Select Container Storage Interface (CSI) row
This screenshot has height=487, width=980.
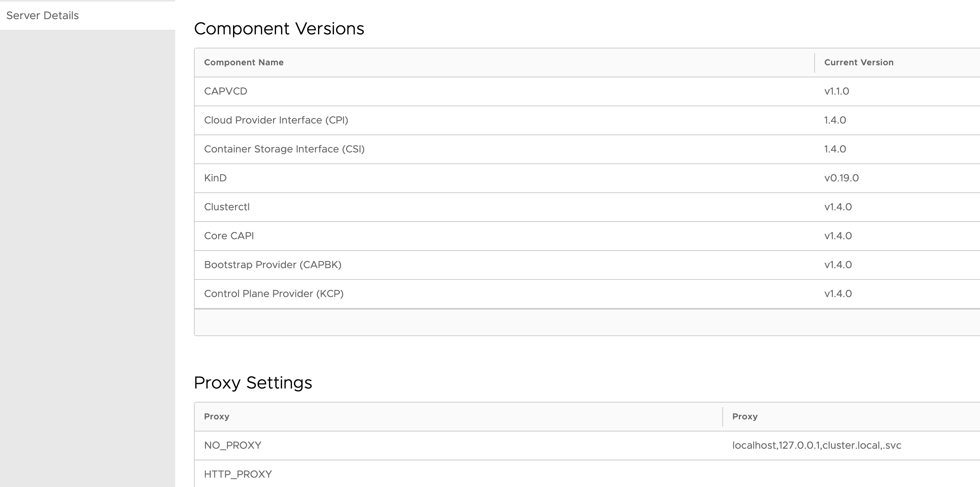[284, 149]
